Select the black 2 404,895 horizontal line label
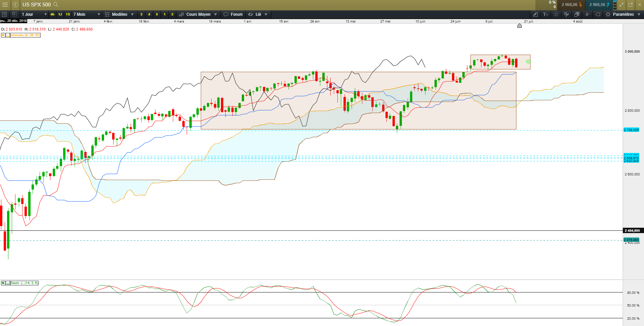 pyautogui.click(x=633, y=231)
